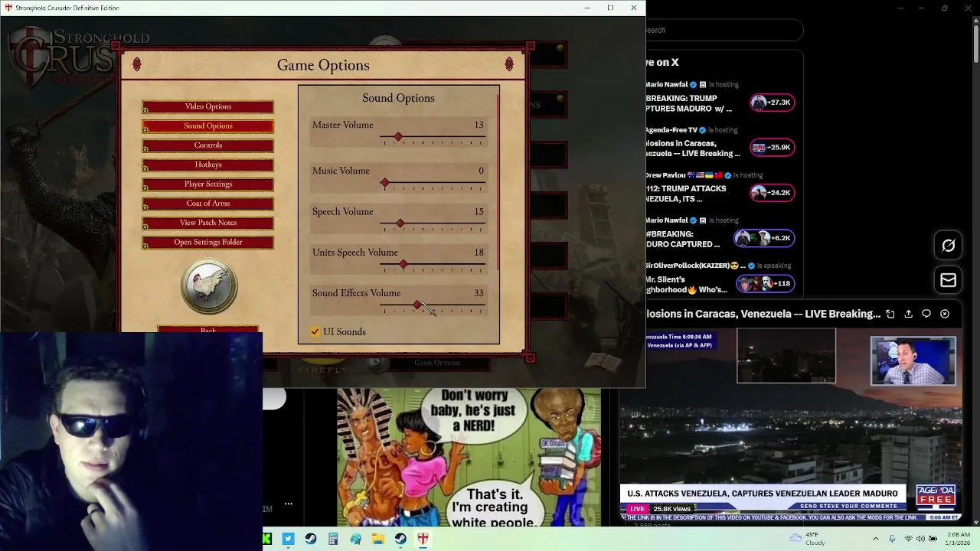Click Open Settings Folder button
Screen dimensions: 980x551
(207, 242)
